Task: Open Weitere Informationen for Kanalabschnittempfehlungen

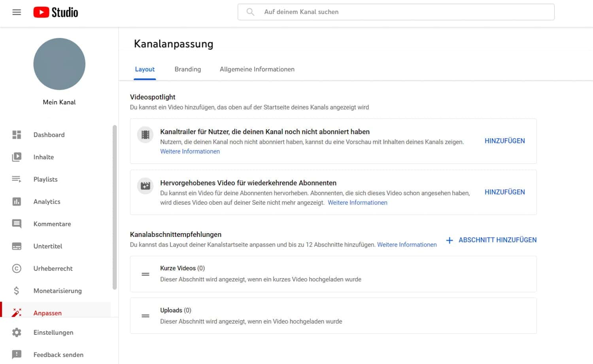Action: coord(407,245)
